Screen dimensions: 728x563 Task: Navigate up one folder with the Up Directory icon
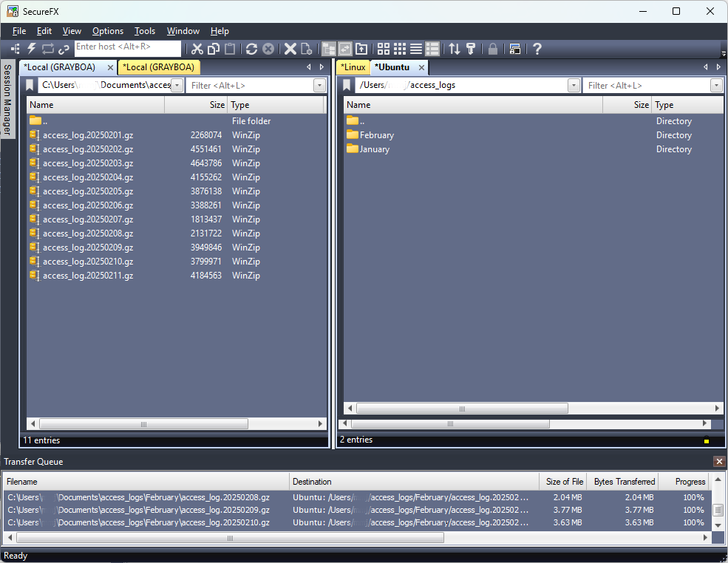click(x=361, y=49)
